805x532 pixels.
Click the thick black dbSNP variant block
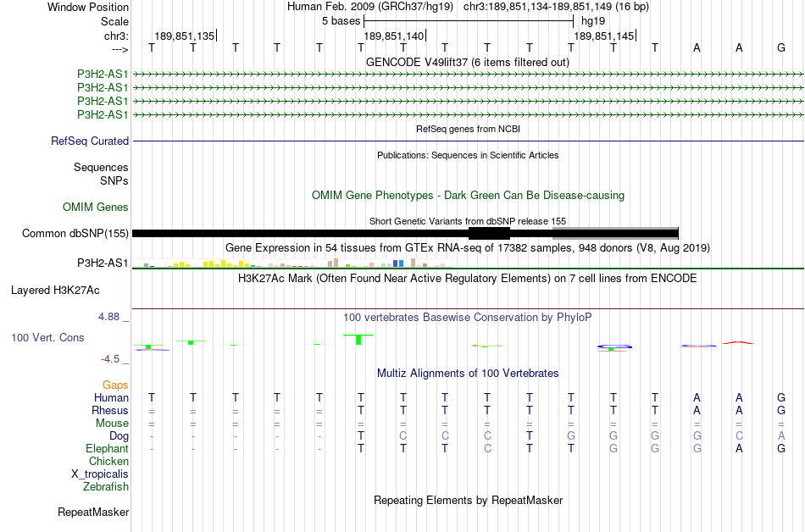click(x=489, y=234)
